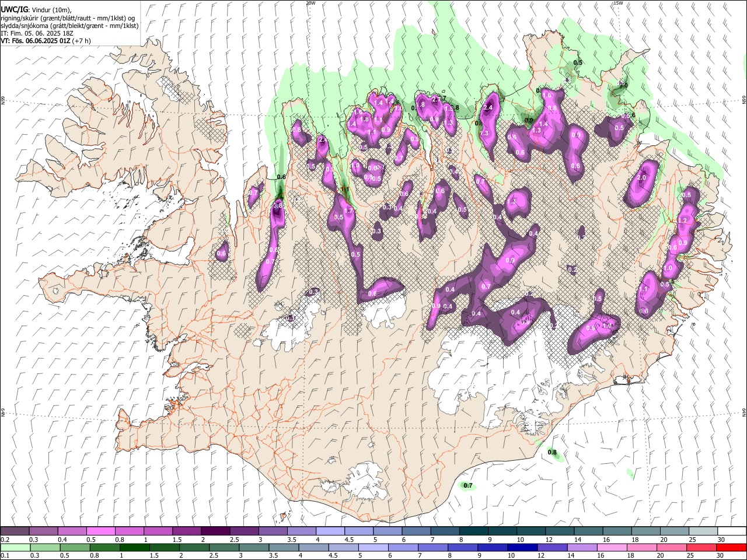This screenshot has width=747, height=560.
Task: Click the bright pink 0.5 swatch in the upper legend
Action: click(101, 531)
